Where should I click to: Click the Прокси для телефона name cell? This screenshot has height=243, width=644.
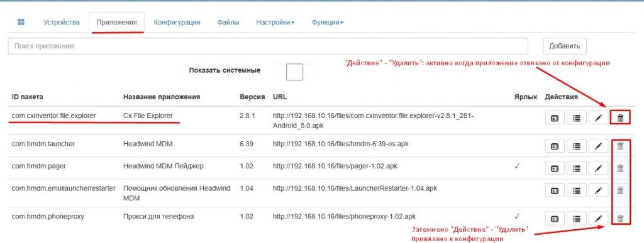(158, 217)
